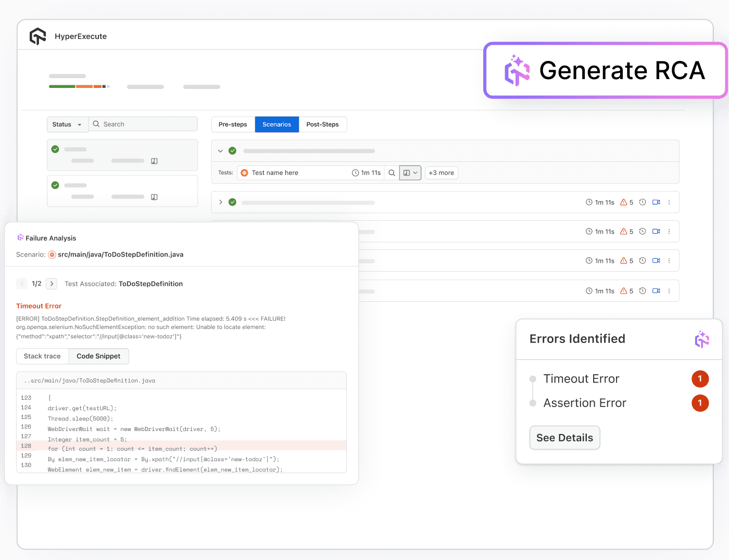Open the kebab menu on the last scenario row
The height and width of the screenshot is (560, 729).
[669, 291]
